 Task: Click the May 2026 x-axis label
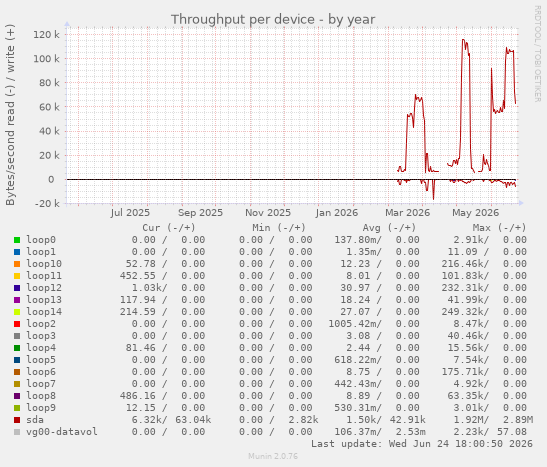pyautogui.click(x=475, y=213)
